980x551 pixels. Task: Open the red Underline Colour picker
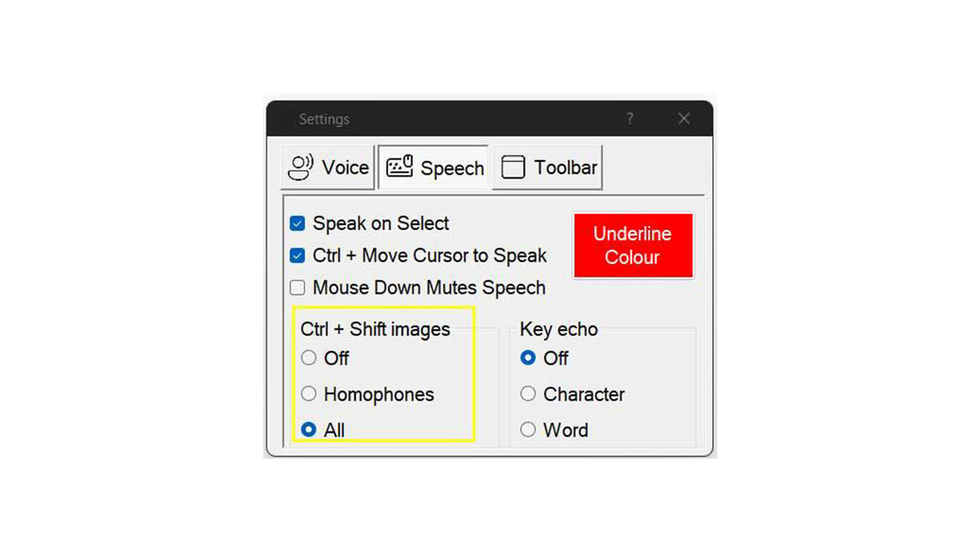pos(633,246)
